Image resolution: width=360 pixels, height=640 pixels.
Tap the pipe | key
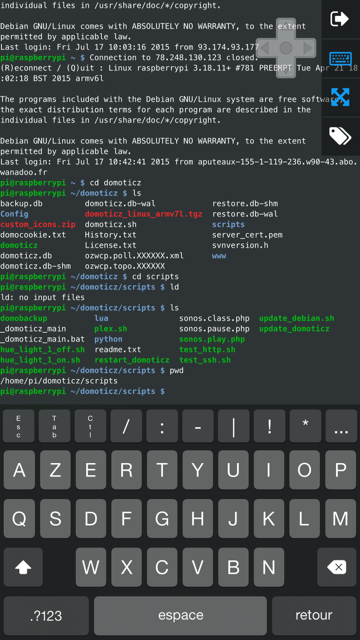(233, 426)
